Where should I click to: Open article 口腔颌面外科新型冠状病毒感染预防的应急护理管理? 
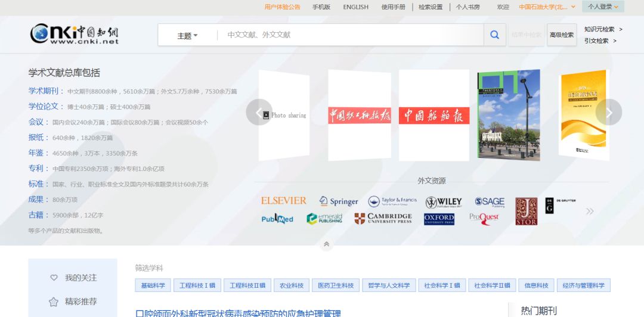pos(238,313)
